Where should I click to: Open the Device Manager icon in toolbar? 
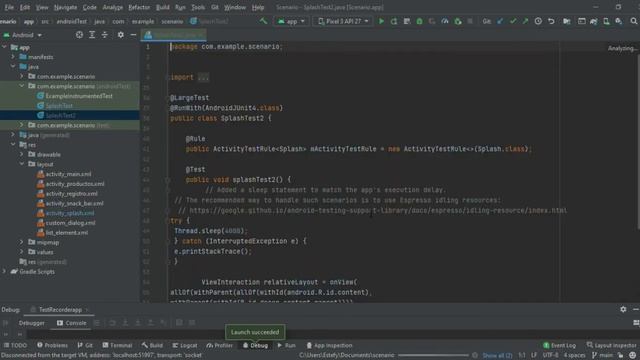(607, 21)
